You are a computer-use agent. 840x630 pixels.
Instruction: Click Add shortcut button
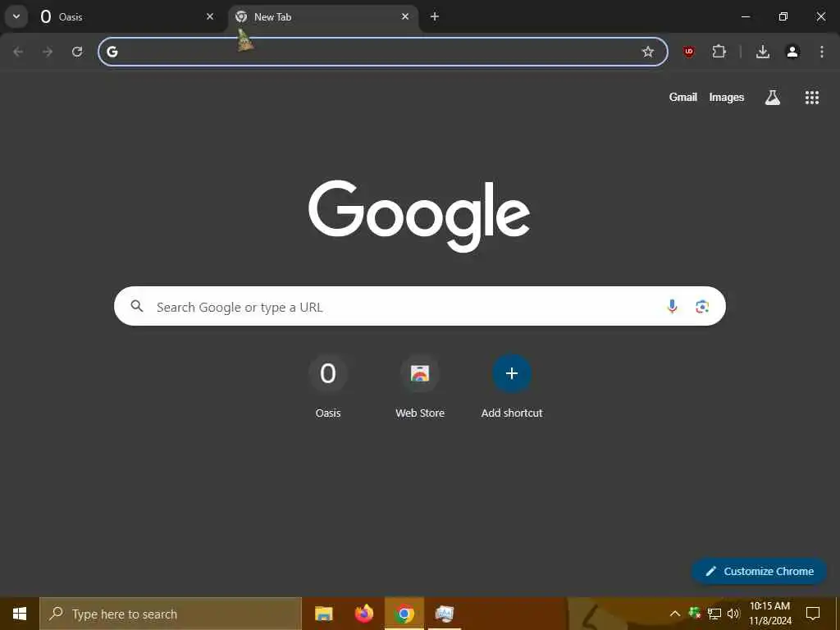click(x=512, y=386)
